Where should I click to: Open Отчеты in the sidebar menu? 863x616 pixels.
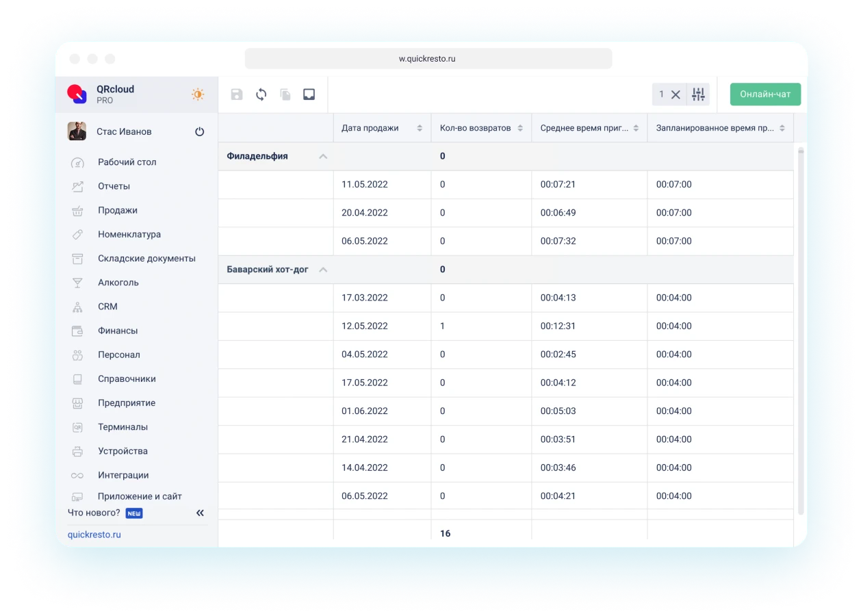114,186
